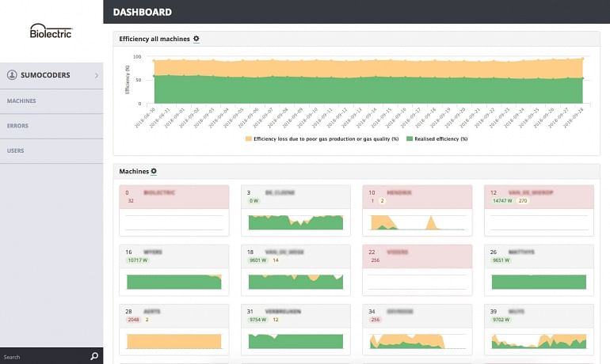The image size is (610, 364).
Task: Open the Machines menu item
Action: 21,101
